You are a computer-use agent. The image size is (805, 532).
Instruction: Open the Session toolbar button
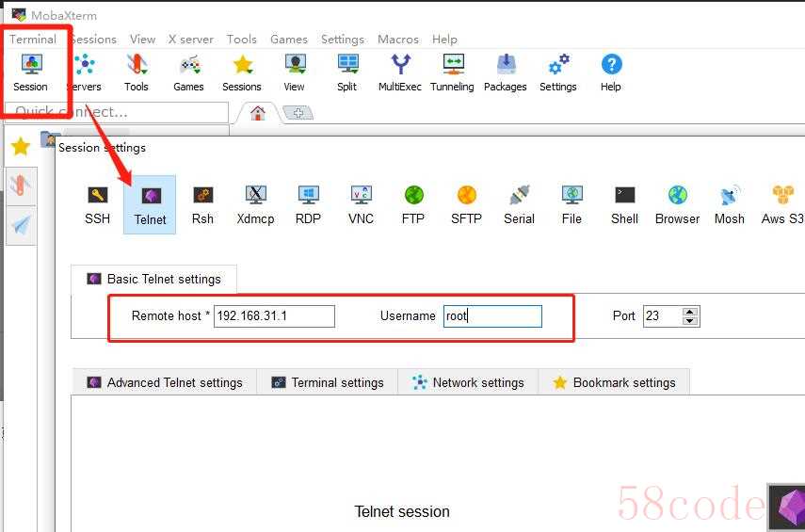31,73
